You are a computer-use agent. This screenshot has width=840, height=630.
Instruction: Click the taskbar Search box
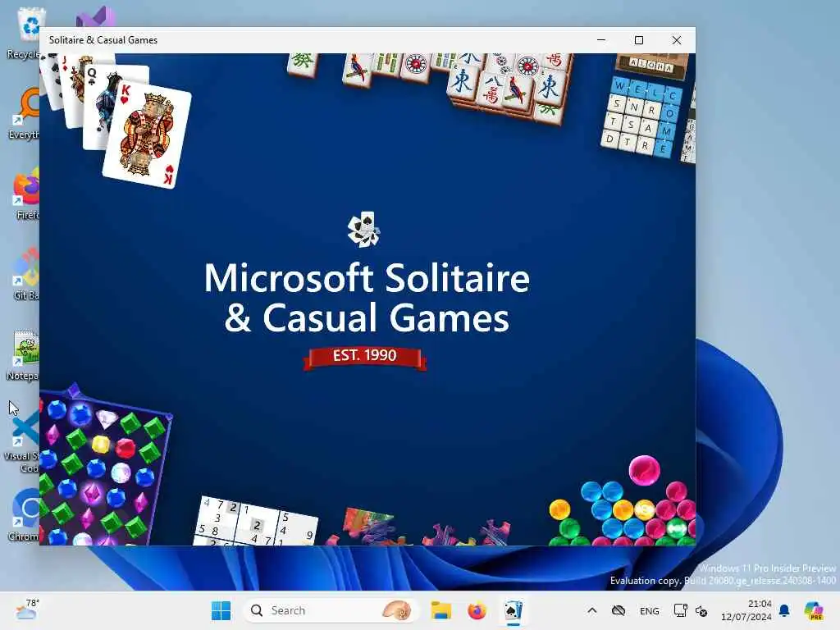pyautogui.click(x=331, y=610)
